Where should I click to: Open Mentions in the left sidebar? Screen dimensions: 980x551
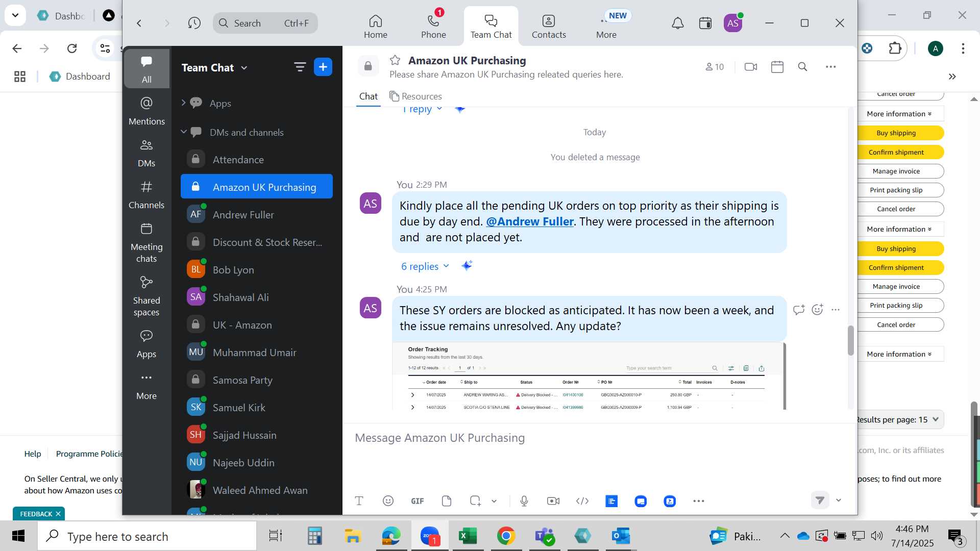click(146, 111)
